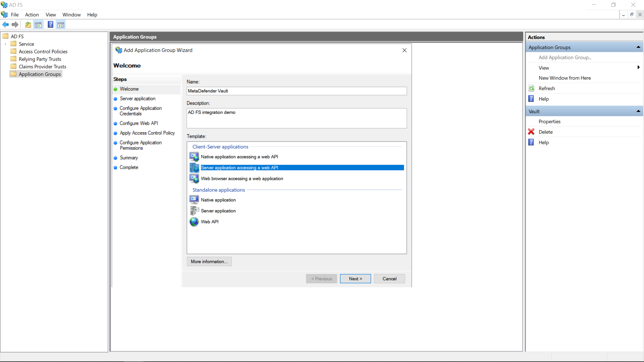Click the Service folder icon in tree
This screenshot has width=644, height=362.
(x=13, y=44)
